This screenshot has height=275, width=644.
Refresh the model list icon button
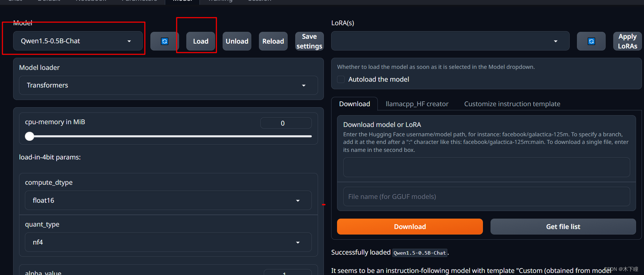coord(165,41)
